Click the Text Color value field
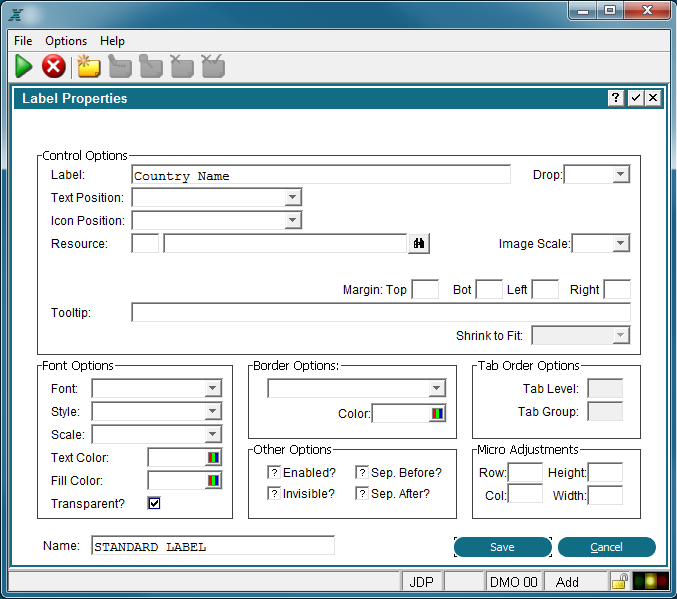This screenshot has height=599, width=677. pyautogui.click(x=177, y=457)
